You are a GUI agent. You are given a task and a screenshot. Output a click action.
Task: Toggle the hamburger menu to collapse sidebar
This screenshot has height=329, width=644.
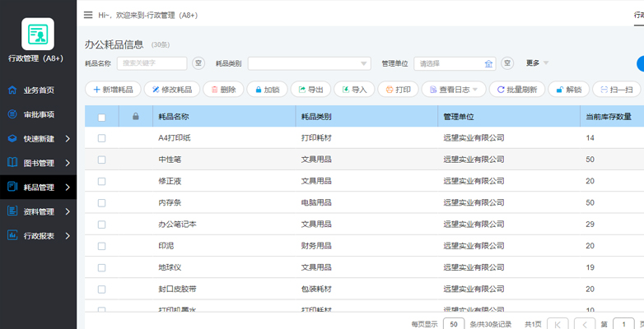(x=88, y=15)
